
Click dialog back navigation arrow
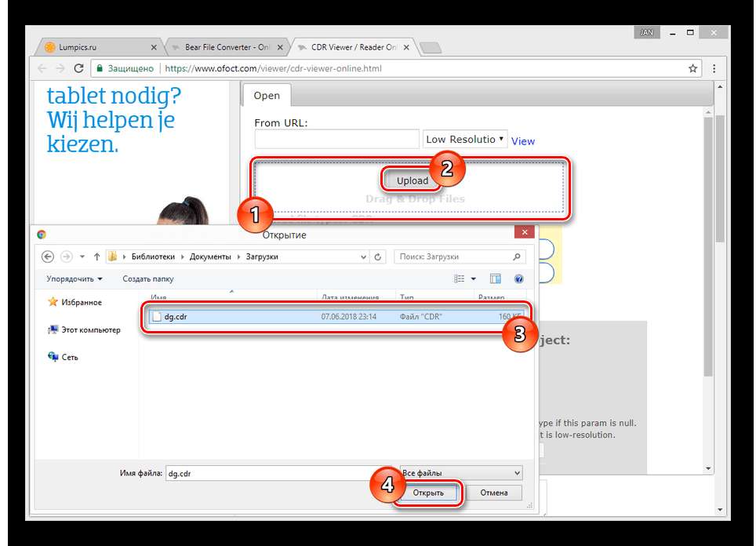pyautogui.click(x=48, y=257)
